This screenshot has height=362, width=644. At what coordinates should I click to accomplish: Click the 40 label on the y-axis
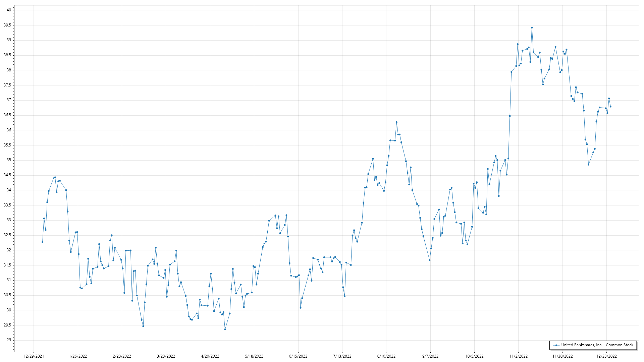pyautogui.click(x=9, y=10)
